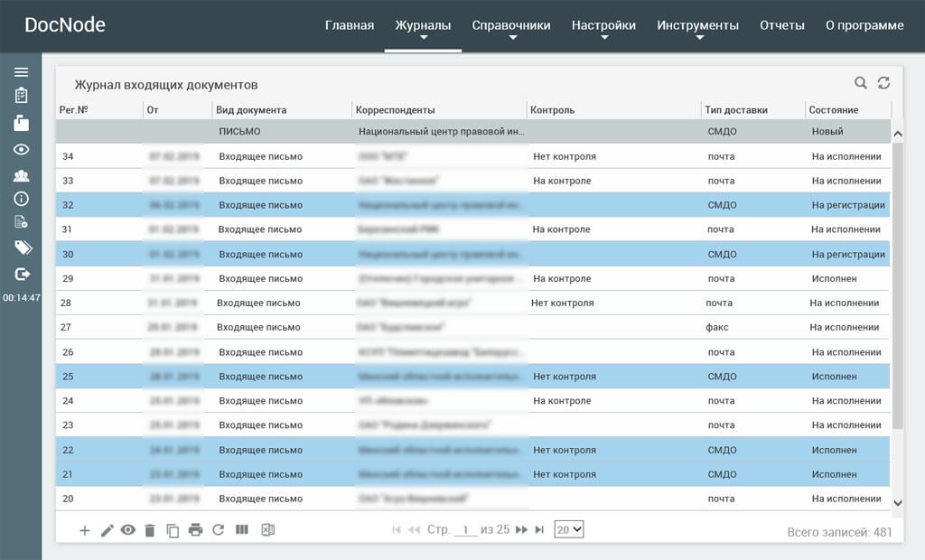
Task: Copy the selected record with the copy icon
Action: tap(173, 530)
